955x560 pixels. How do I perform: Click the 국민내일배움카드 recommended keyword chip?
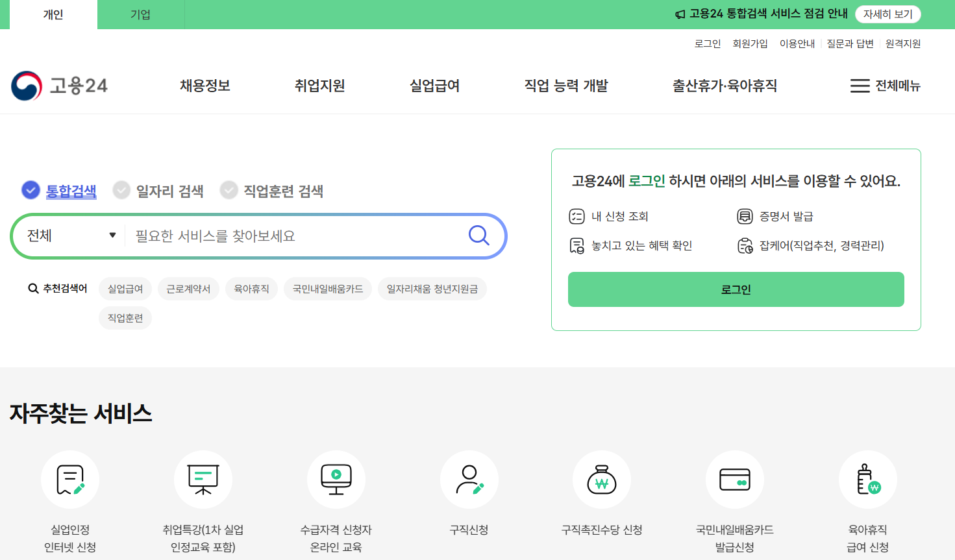tap(328, 289)
